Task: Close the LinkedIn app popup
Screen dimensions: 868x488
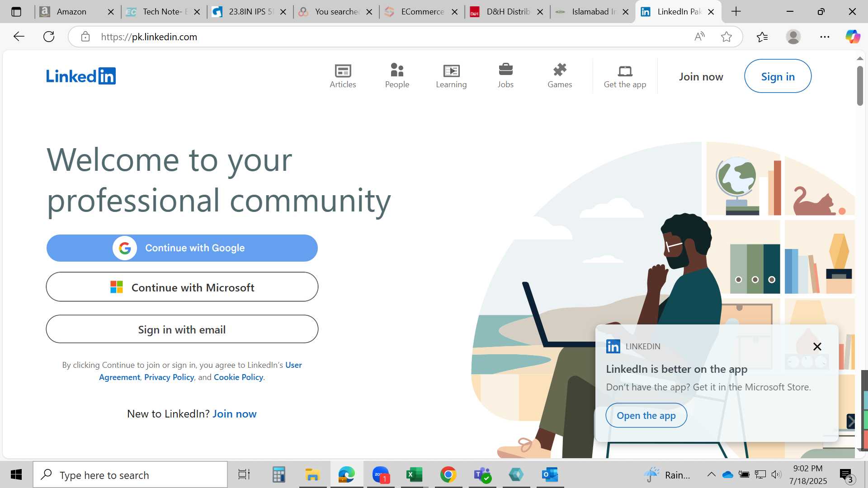Action: coord(817,347)
